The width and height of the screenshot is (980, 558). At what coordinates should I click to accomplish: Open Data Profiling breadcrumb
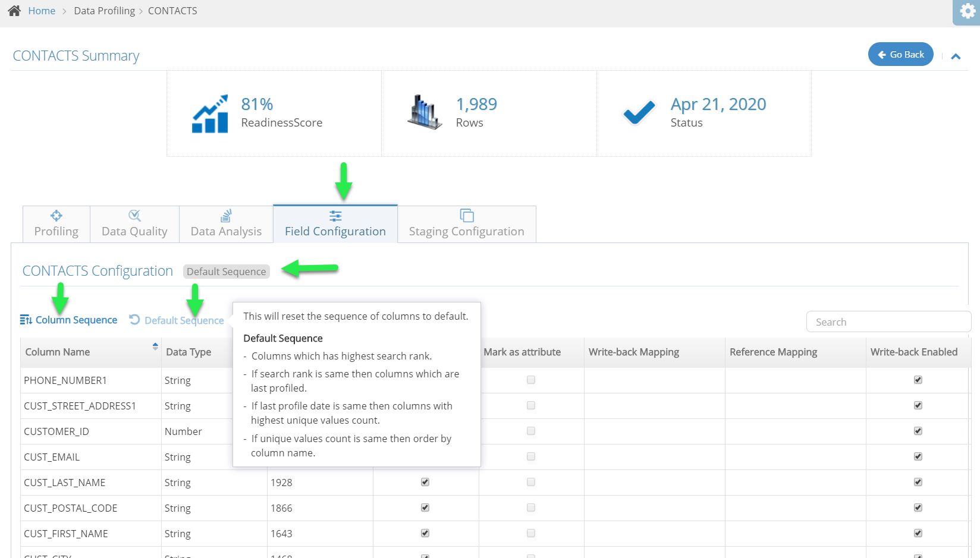[x=105, y=11]
